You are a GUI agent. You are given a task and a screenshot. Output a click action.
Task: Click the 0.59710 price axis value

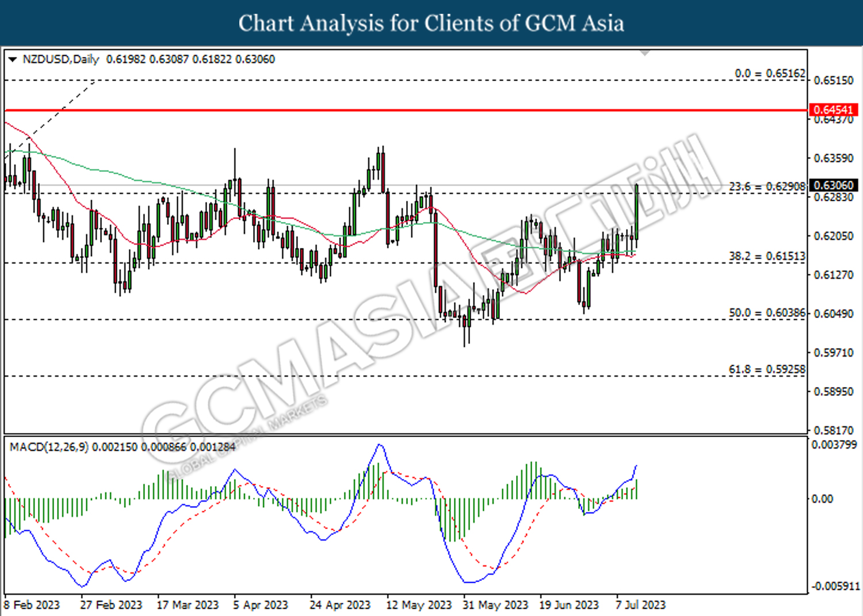pyautogui.click(x=834, y=353)
